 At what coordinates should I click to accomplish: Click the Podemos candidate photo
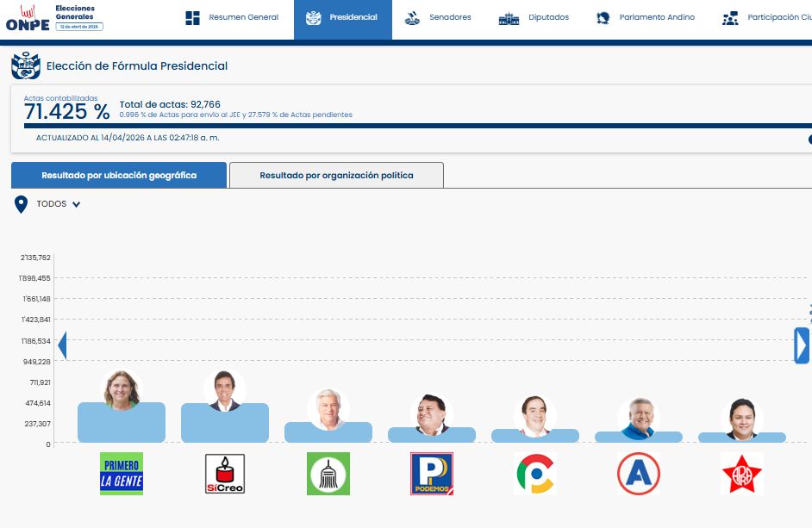432,414
